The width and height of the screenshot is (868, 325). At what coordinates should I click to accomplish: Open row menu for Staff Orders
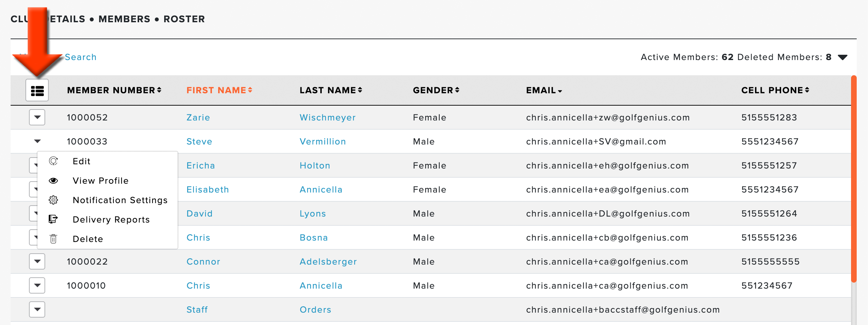(37, 309)
